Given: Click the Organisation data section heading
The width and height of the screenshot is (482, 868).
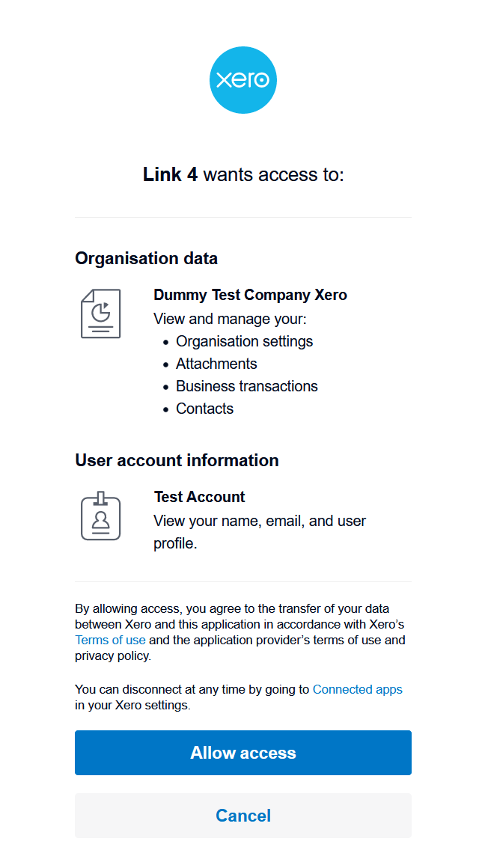Looking at the screenshot, I should (x=146, y=258).
